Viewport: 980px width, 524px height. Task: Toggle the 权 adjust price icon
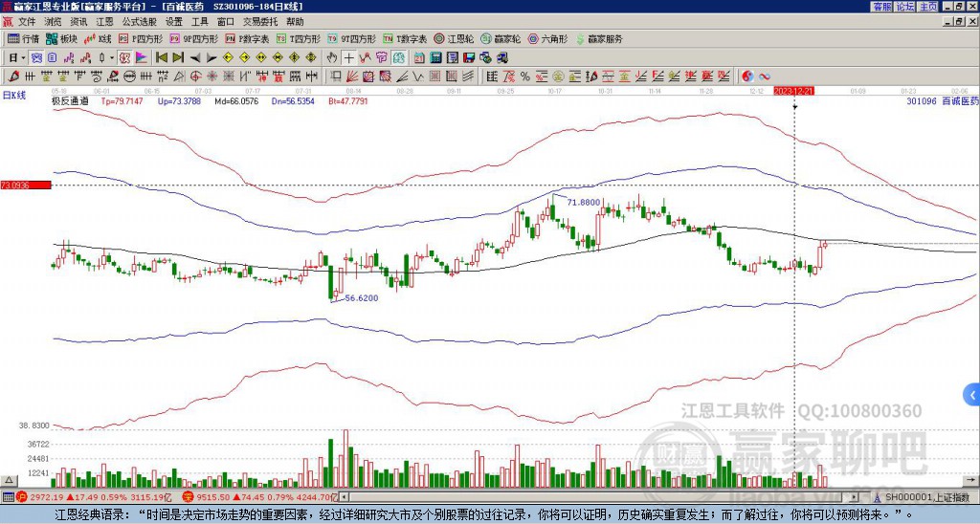pyautogui.click(x=124, y=58)
